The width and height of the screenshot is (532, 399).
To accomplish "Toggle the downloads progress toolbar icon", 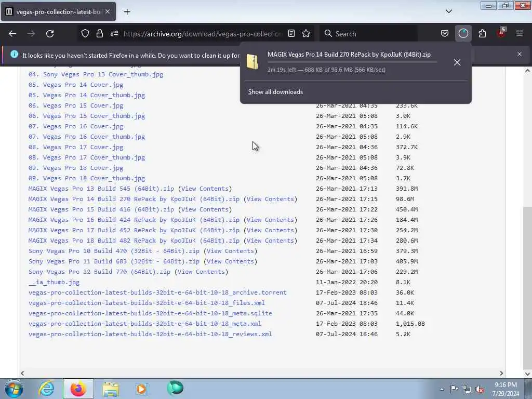I will pos(463,34).
